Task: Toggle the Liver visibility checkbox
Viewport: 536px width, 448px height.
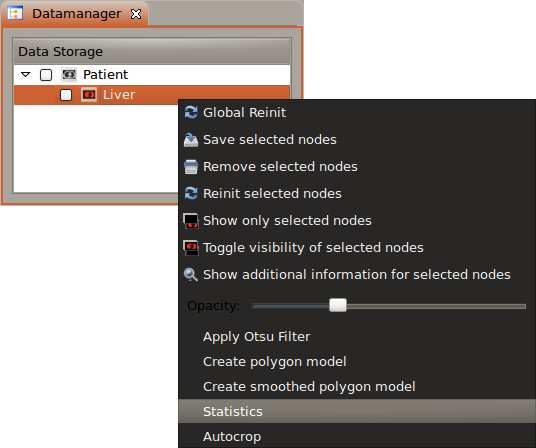Action: point(66,95)
